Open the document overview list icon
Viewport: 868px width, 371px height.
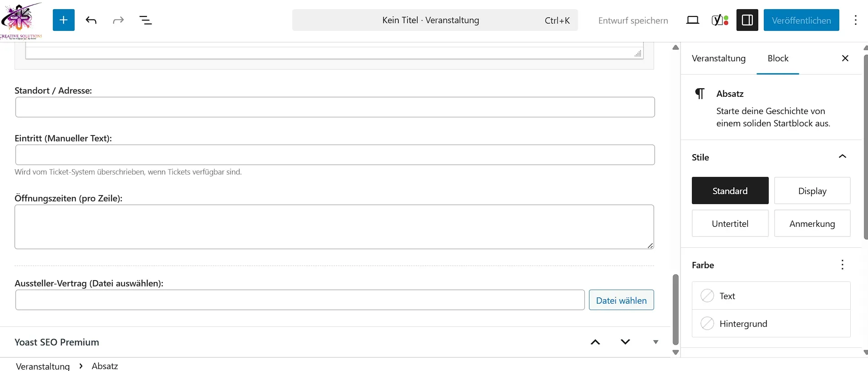(x=146, y=20)
